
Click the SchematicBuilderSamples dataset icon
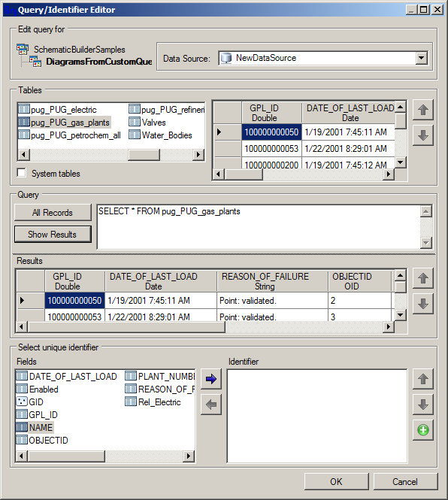point(23,49)
